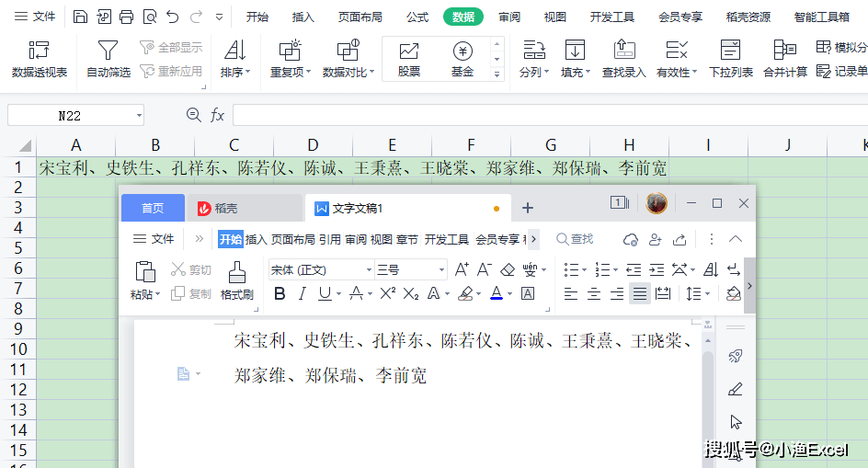Open the 文件 menu in the spreadsheet

35,17
